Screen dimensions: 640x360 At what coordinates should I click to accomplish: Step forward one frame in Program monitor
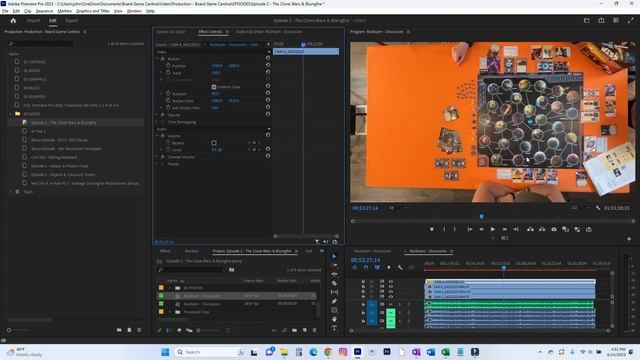tap(504, 229)
